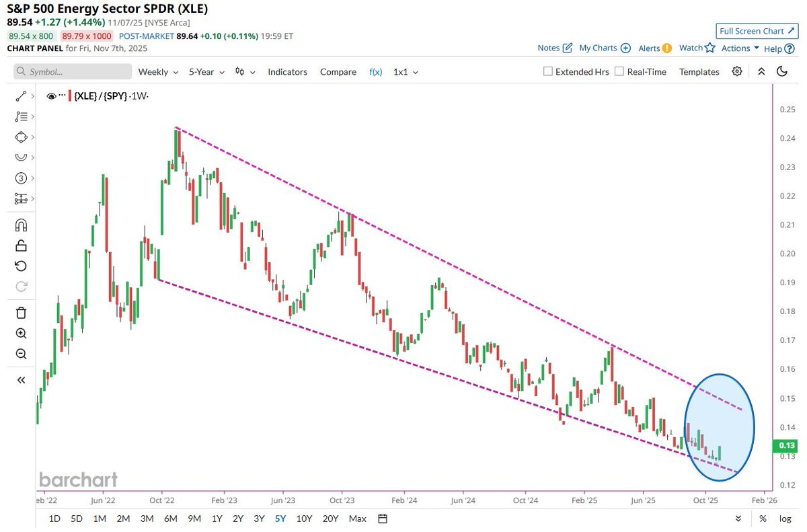Zoom out with the magnifier minus
This screenshot has width=807, height=532.
[21, 354]
